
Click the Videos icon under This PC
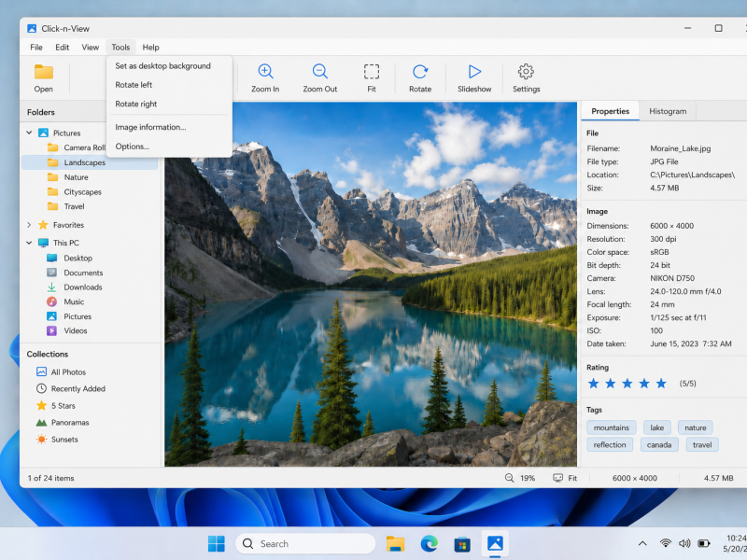51,330
